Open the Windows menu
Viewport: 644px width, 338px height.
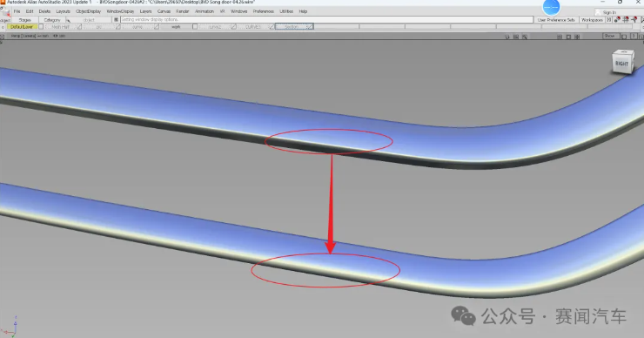pos(239,11)
